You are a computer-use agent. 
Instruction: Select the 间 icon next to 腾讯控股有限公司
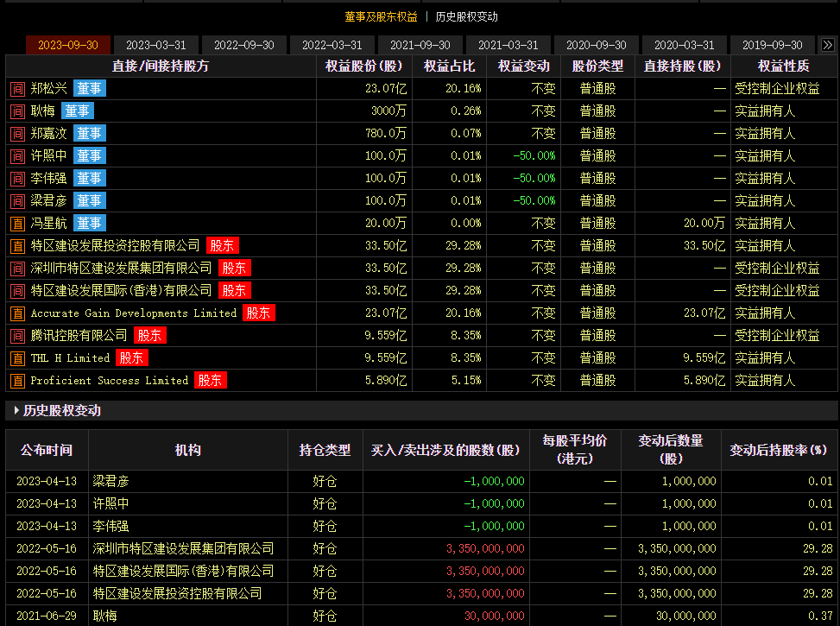tap(17, 335)
